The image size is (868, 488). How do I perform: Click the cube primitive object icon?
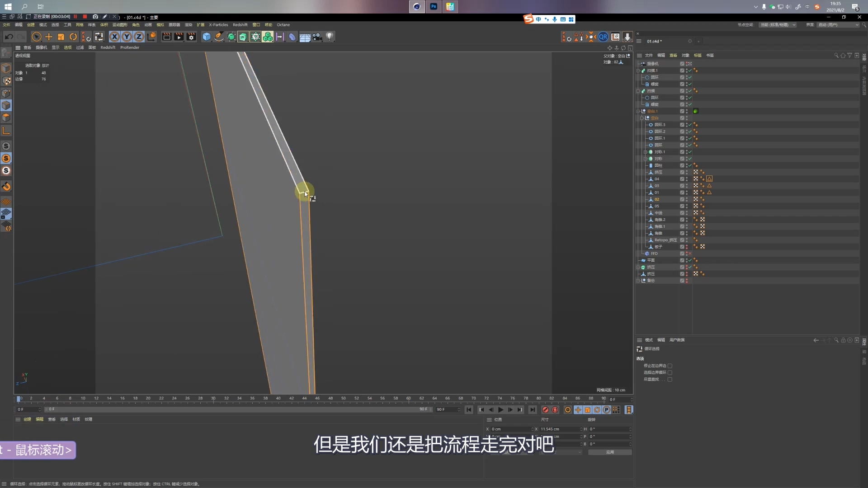207,37
